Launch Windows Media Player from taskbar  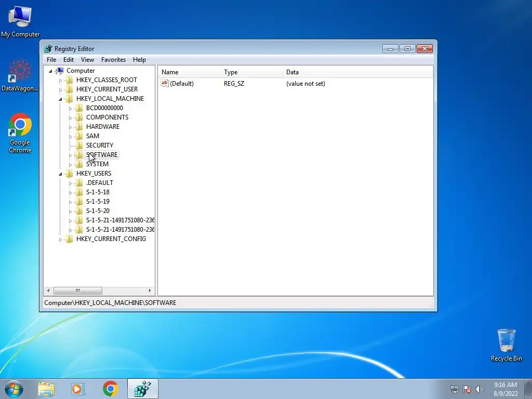[x=78, y=389]
